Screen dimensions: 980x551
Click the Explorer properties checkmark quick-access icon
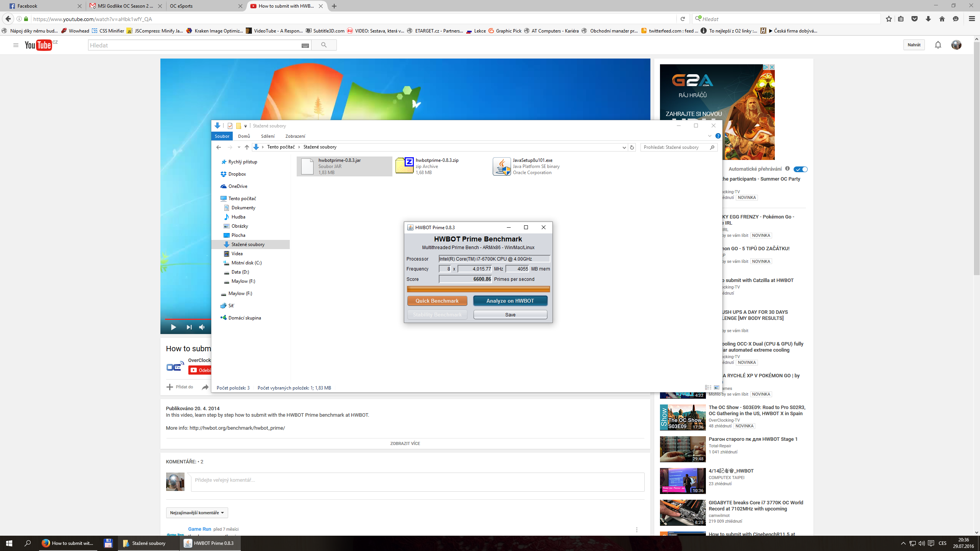[230, 126]
